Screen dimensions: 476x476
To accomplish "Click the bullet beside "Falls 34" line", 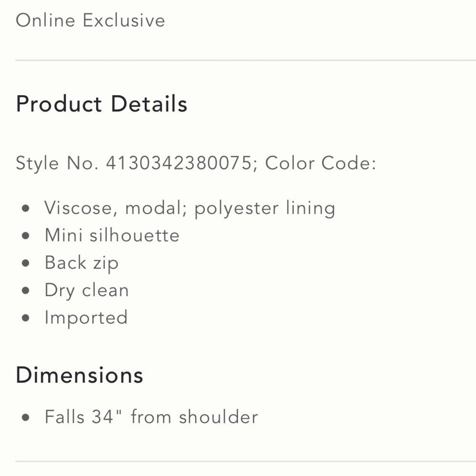I will [x=26, y=417].
